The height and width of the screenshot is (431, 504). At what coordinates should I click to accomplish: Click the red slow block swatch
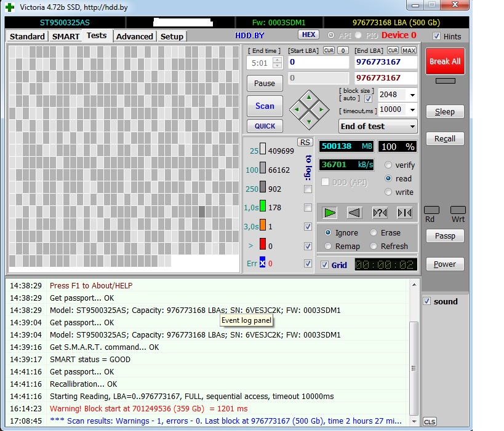click(x=263, y=243)
